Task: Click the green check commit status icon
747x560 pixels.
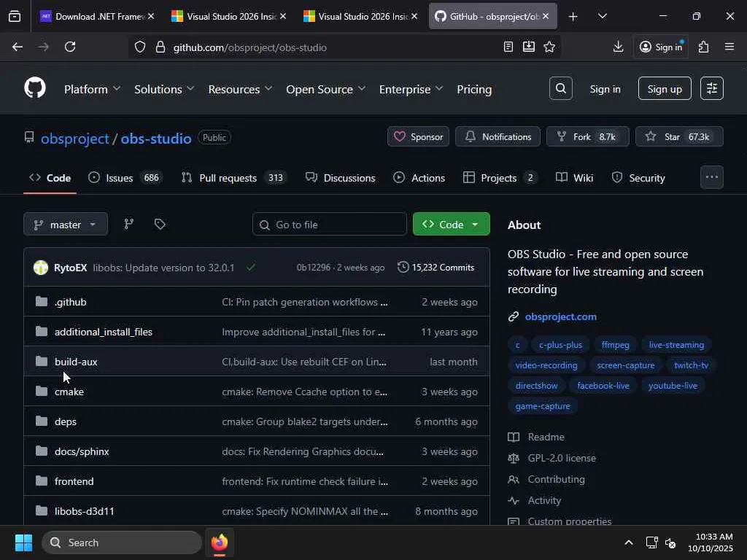Action: coord(251,268)
